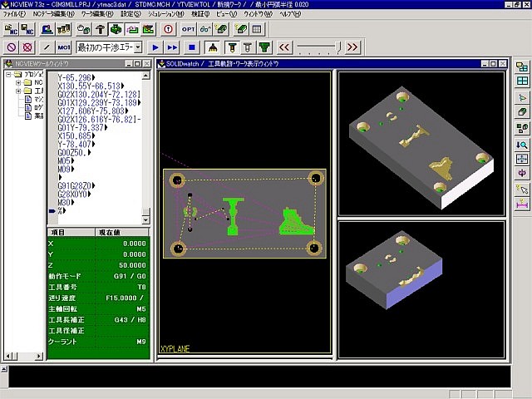The width and height of the screenshot is (532, 399).
Task: Toggle the green solid workpiece display icon
Action: pyautogui.click(x=116, y=30)
